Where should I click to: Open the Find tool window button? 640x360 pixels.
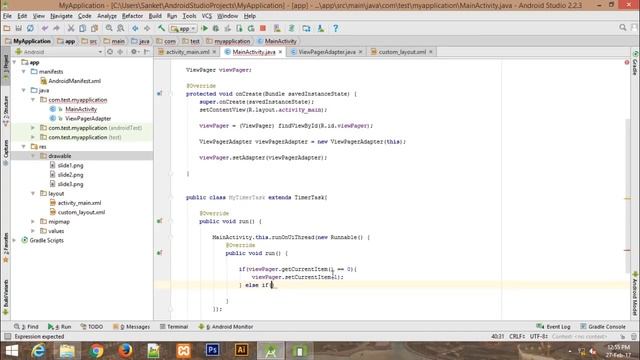pos(26,327)
